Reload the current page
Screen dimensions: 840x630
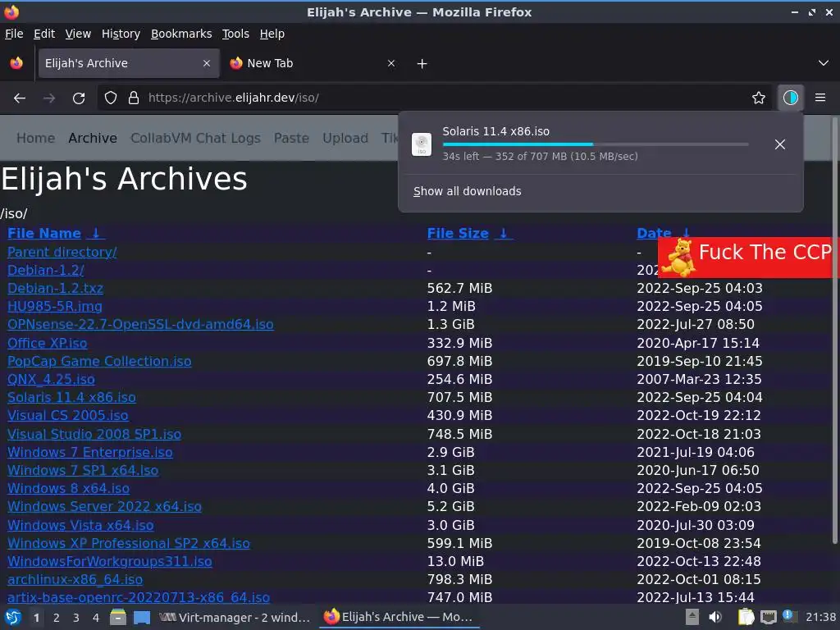[79, 98]
